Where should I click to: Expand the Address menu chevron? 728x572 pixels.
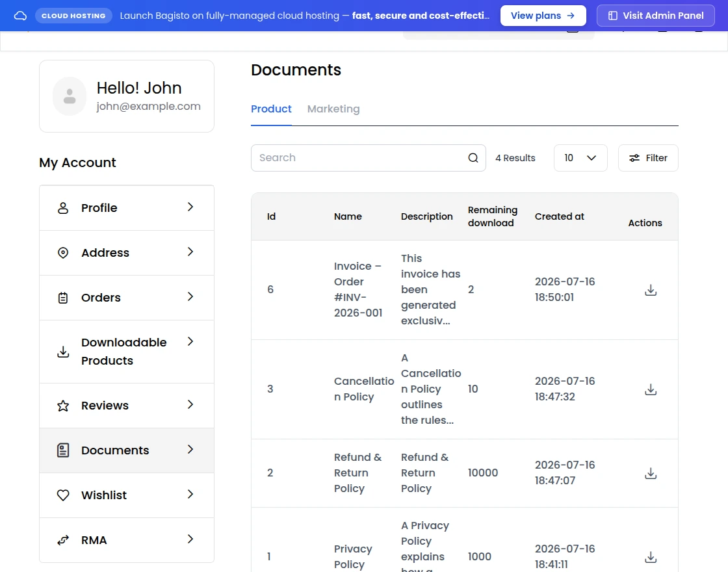[x=190, y=252]
